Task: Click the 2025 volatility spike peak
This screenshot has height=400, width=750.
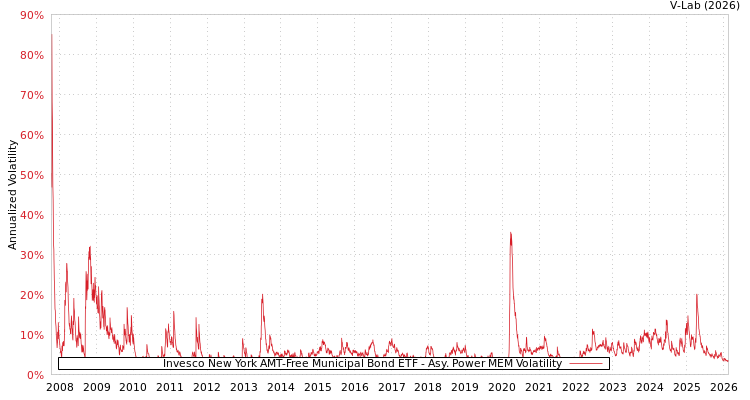Action: click(696, 295)
